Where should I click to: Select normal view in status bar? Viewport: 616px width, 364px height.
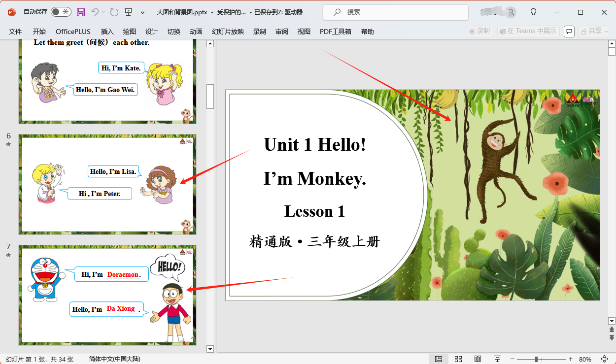pos(439,359)
